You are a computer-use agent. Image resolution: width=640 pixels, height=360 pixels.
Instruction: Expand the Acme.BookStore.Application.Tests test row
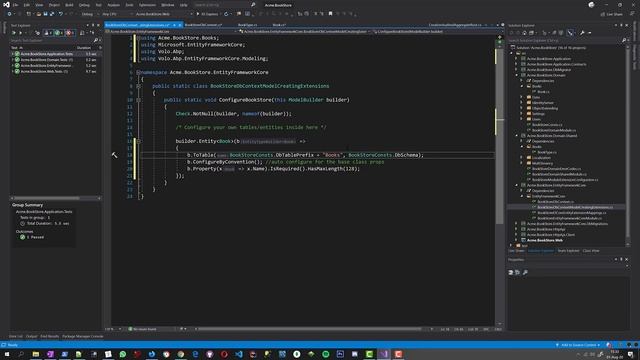pos(13,53)
